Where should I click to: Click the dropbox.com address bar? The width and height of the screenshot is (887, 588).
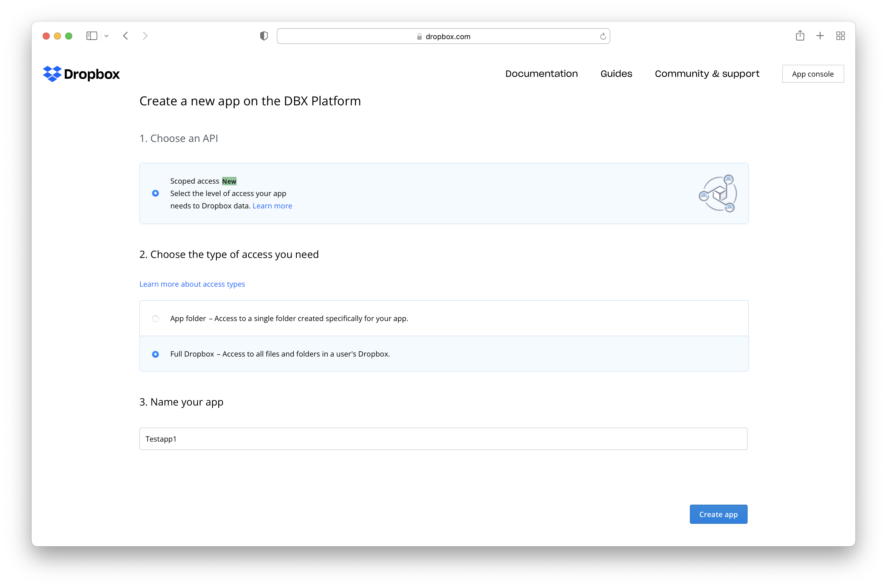click(x=443, y=36)
